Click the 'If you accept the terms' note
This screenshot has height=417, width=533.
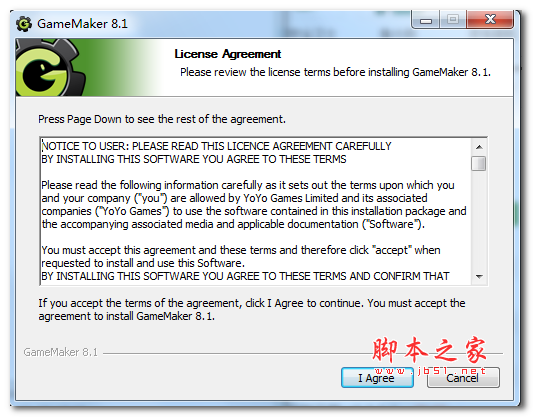252,310
